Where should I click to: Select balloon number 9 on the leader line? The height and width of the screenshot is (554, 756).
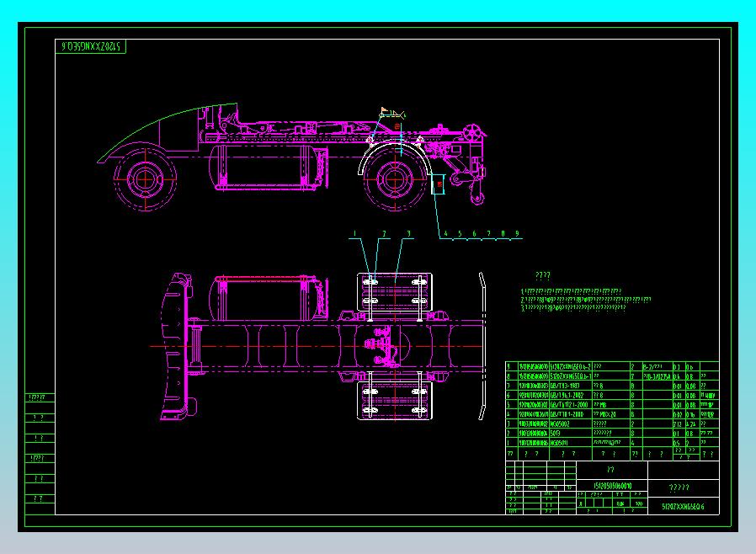517,233
